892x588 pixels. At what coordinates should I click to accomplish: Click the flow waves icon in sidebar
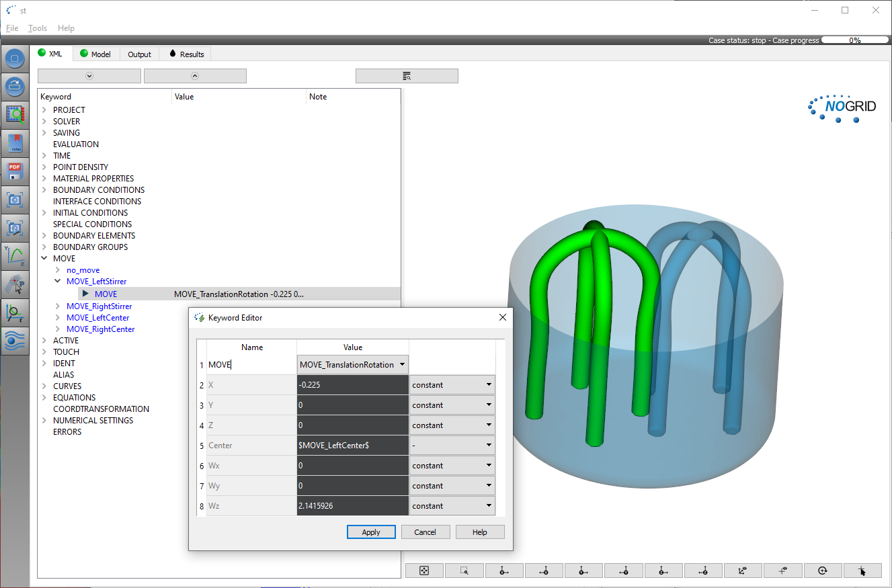click(15, 341)
